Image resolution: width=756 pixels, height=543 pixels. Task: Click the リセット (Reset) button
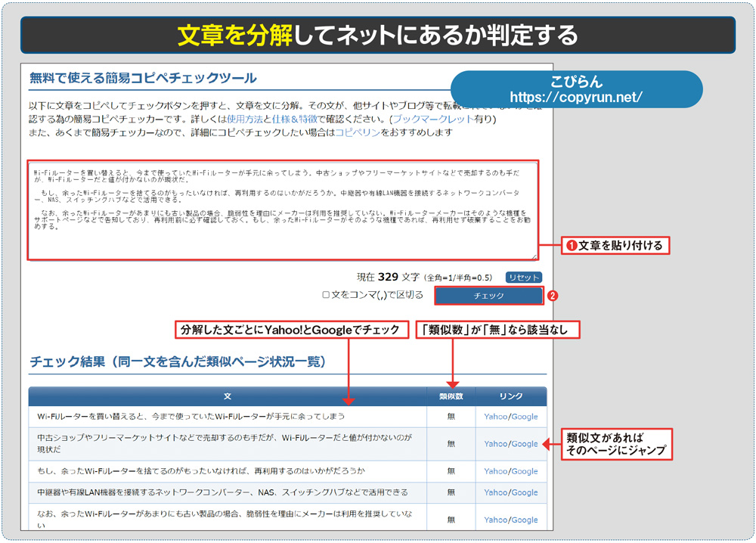[525, 278]
